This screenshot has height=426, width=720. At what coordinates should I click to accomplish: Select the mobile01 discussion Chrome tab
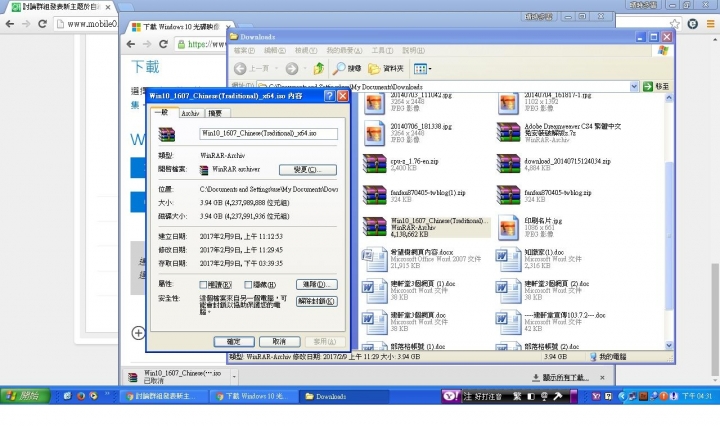[60, 7]
